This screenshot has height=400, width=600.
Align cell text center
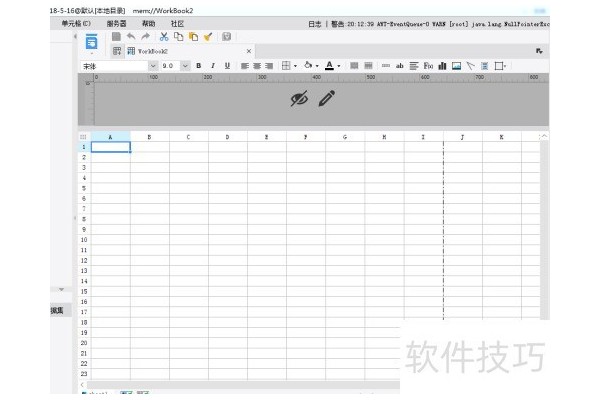(257, 66)
